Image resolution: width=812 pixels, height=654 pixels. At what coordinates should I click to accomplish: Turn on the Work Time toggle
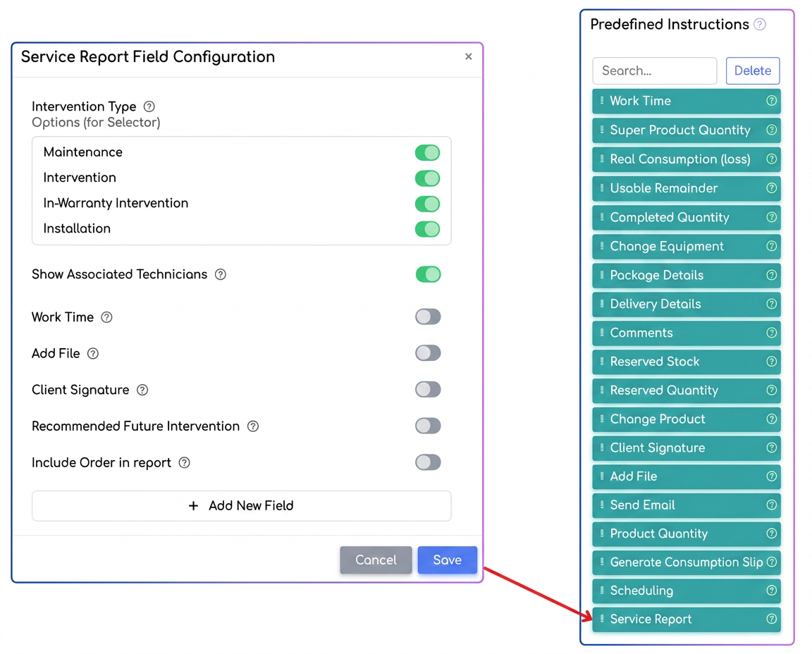428,316
